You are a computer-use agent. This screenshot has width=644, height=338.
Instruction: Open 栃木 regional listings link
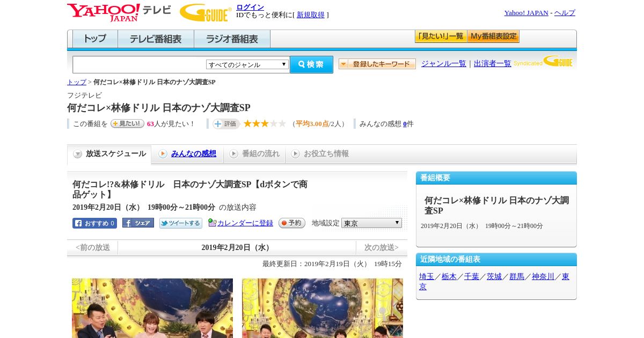click(x=449, y=277)
